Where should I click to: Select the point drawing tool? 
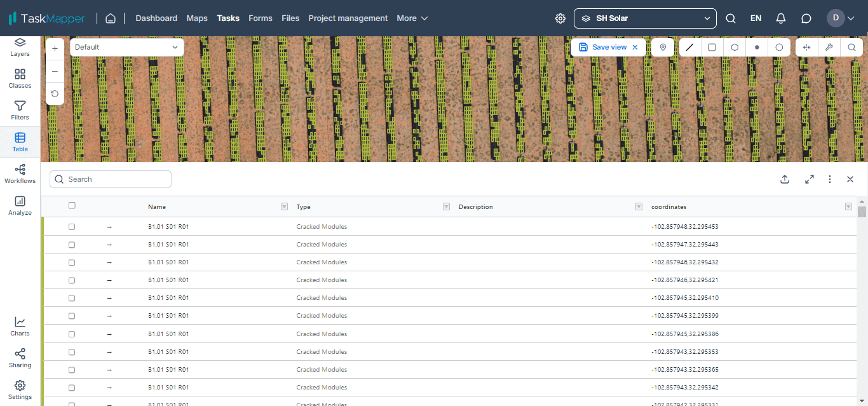tap(757, 47)
